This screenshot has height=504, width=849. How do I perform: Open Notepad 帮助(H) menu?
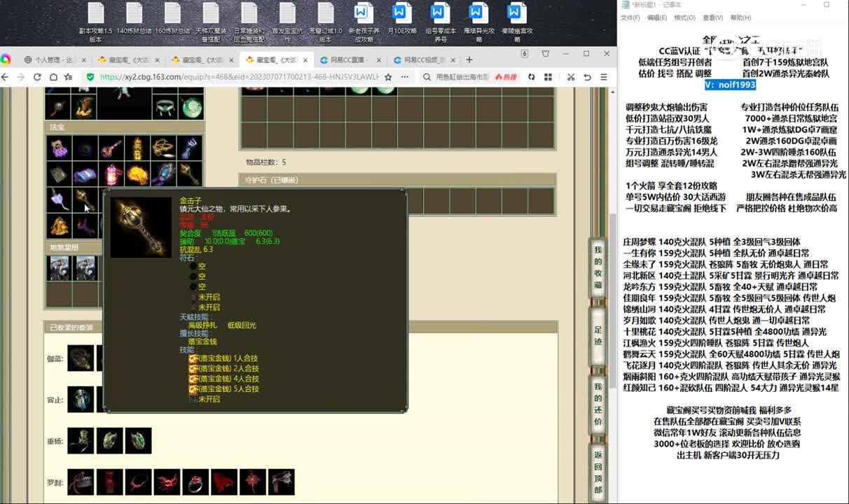(x=740, y=17)
